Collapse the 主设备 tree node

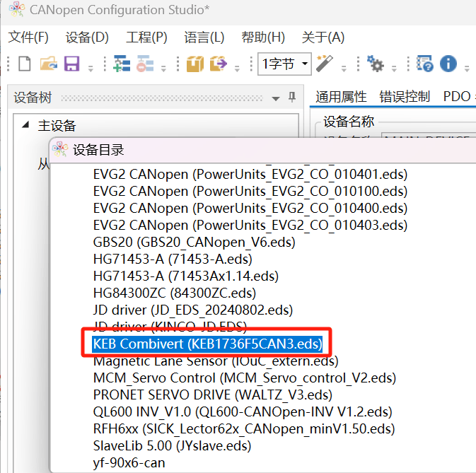click(25, 124)
